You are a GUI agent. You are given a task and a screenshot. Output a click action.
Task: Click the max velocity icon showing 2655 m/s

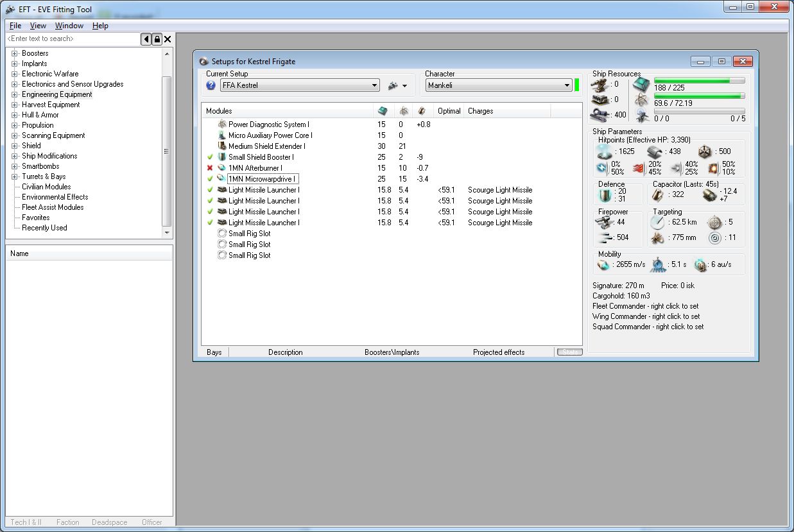(604, 264)
